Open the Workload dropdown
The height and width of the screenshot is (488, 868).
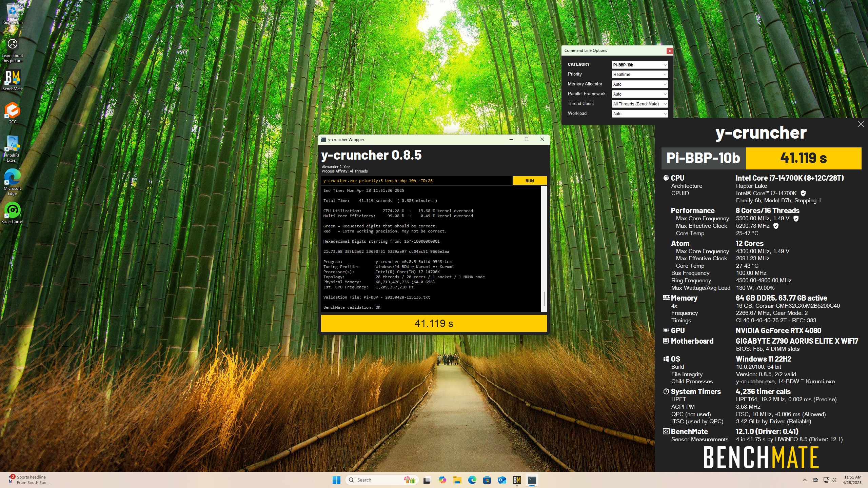[x=640, y=114]
